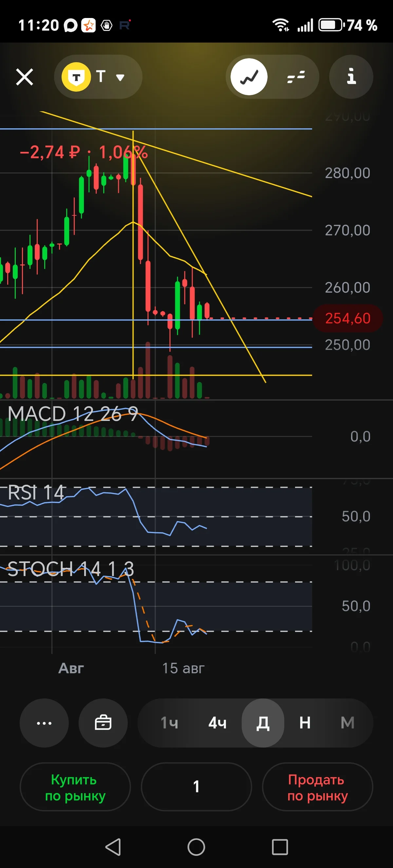
Task: Tap the cellular signal strength icon
Action: tap(305, 25)
